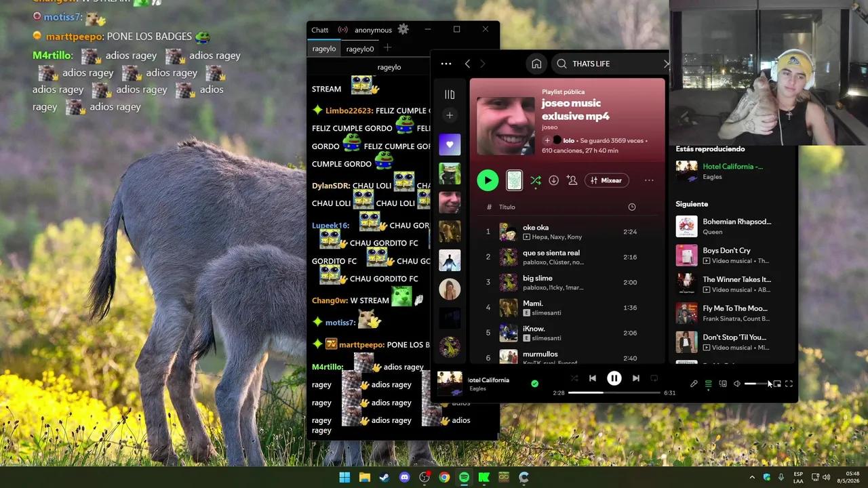The height and width of the screenshot is (488, 868).
Task: Toggle the play queue panel
Action: 708,384
